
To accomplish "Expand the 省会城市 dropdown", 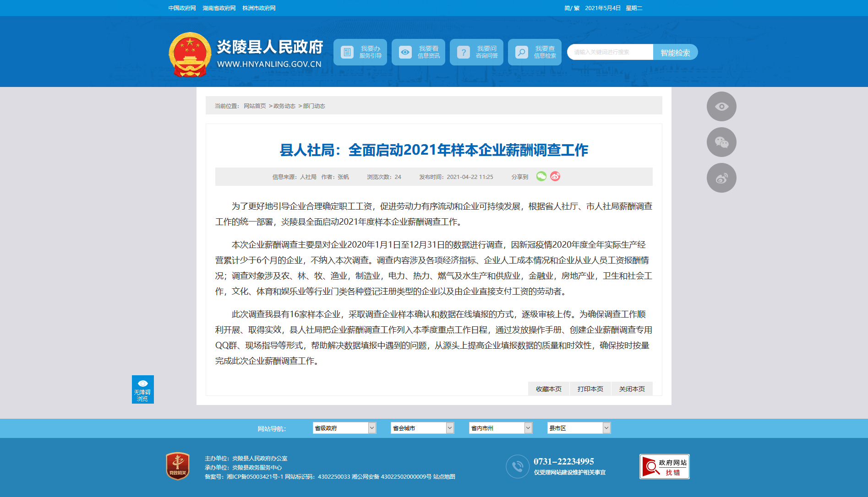I will coord(422,428).
